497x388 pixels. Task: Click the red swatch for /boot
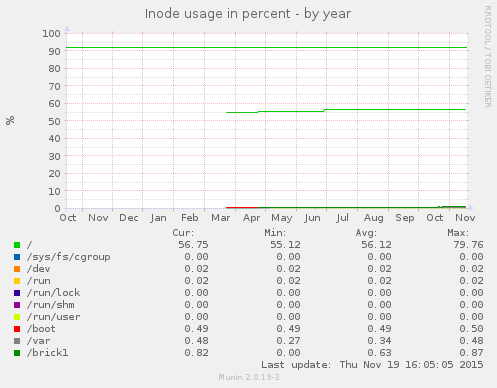tap(17, 329)
